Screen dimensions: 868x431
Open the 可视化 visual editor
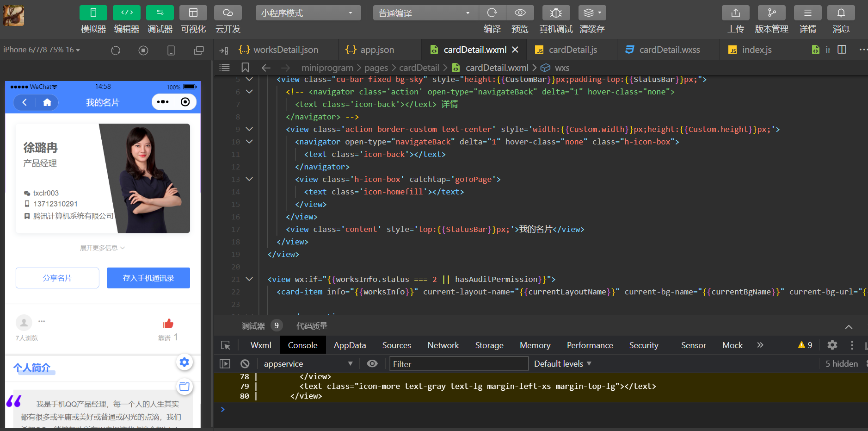(x=193, y=13)
